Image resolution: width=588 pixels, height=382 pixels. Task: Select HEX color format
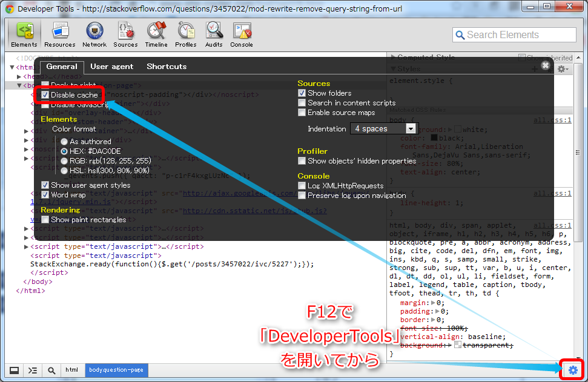pos(64,151)
